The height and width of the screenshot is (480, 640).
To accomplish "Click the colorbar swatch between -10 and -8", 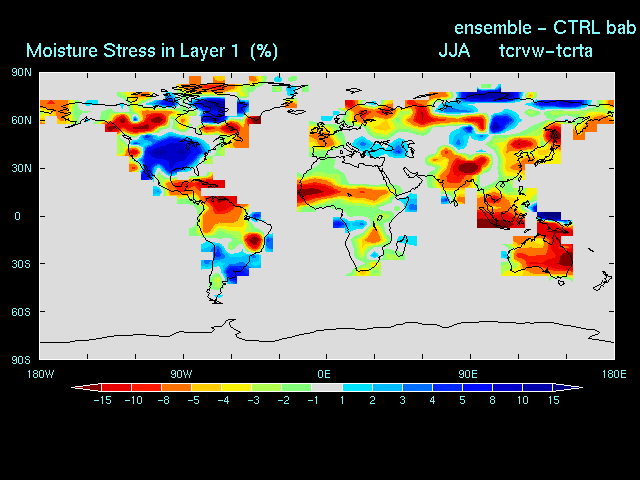I will (x=147, y=387).
